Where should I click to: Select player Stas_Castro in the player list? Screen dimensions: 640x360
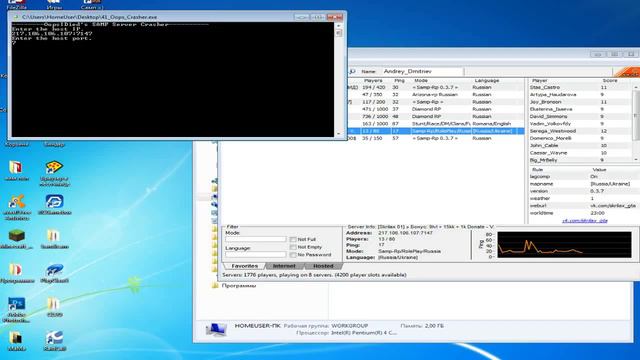coord(580,87)
